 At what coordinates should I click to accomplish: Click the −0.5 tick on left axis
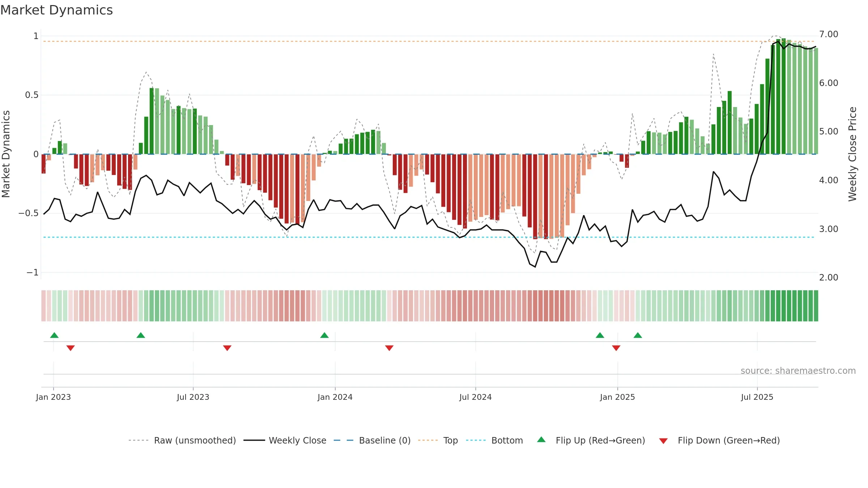[29, 213]
